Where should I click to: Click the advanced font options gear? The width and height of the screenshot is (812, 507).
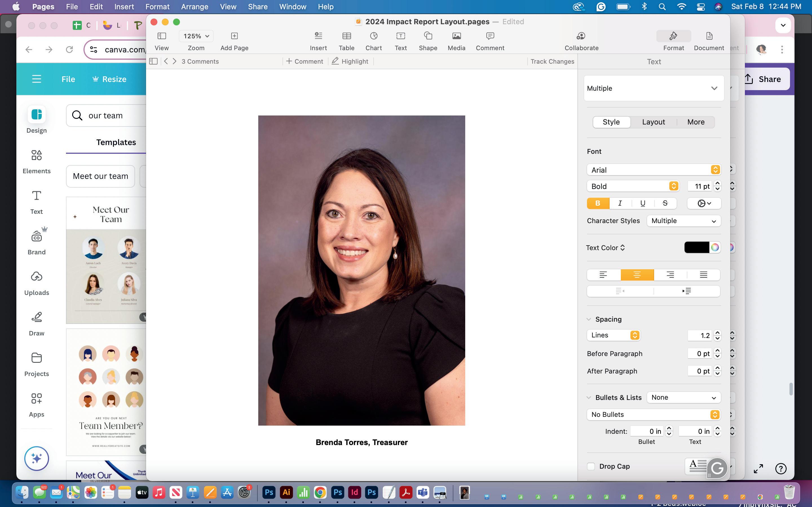point(704,203)
